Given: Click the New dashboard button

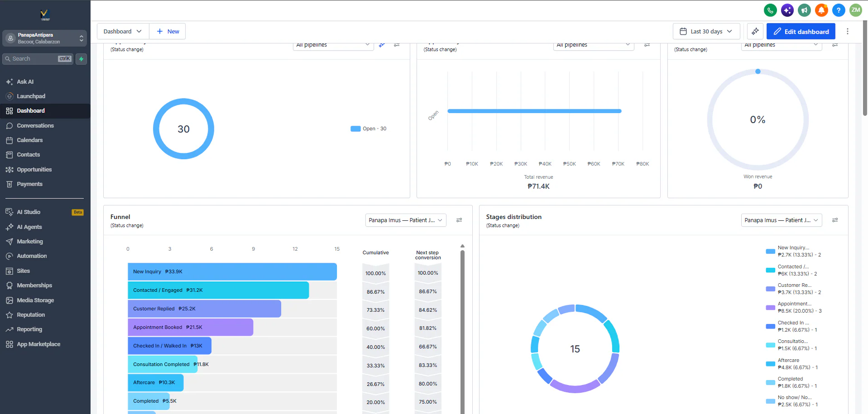Looking at the screenshot, I should click(168, 31).
